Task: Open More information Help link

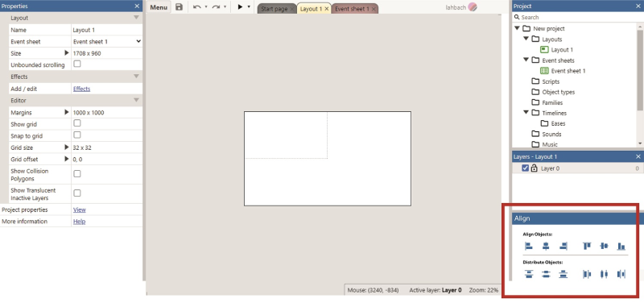Action: pos(79,221)
